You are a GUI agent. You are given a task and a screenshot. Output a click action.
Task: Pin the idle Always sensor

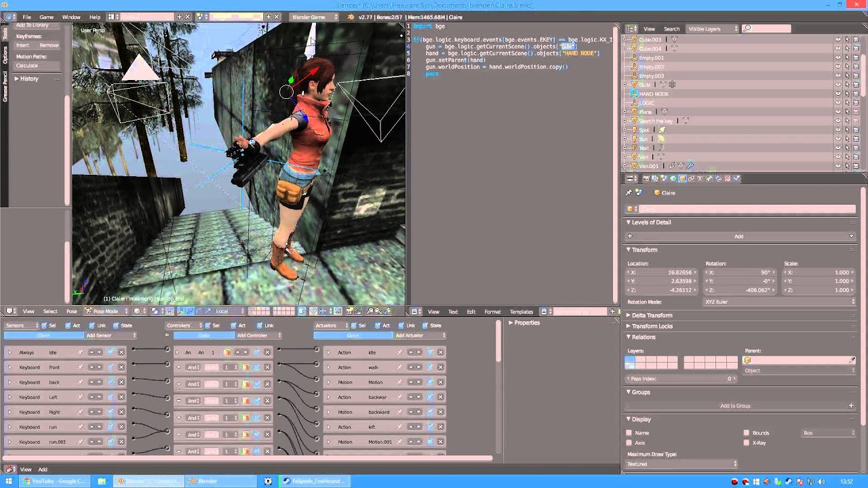pyautogui.click(x=80, y=352)
